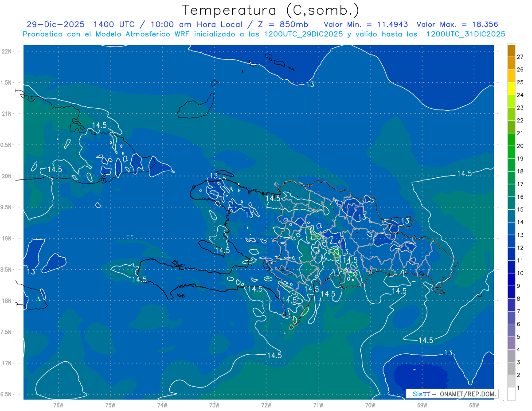Click the color swatch between 9 and 10
Screen dimensions: 532x411
[x=511, y=280]
